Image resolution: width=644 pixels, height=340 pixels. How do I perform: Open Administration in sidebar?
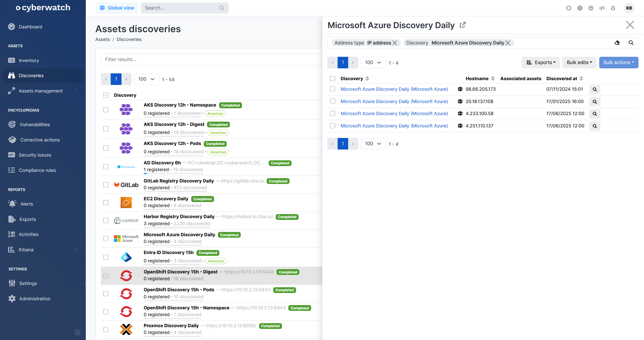(43, 299)
